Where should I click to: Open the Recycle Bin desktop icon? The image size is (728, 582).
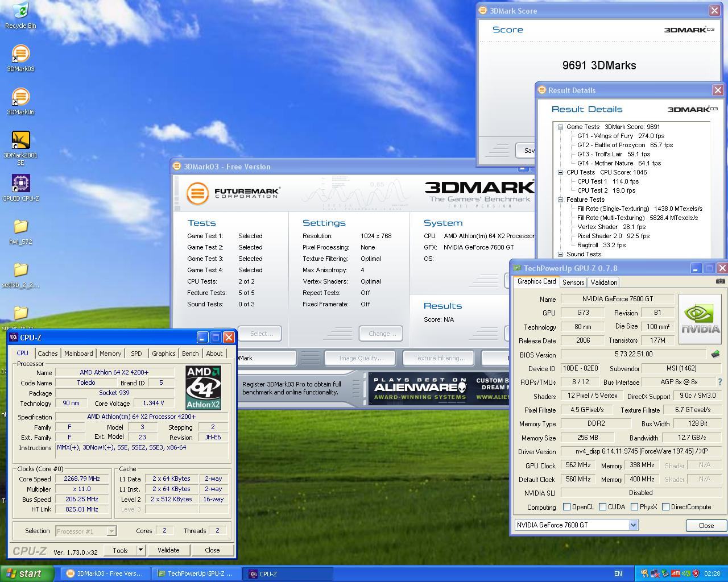pyautogui.click(x=20, y=15)
